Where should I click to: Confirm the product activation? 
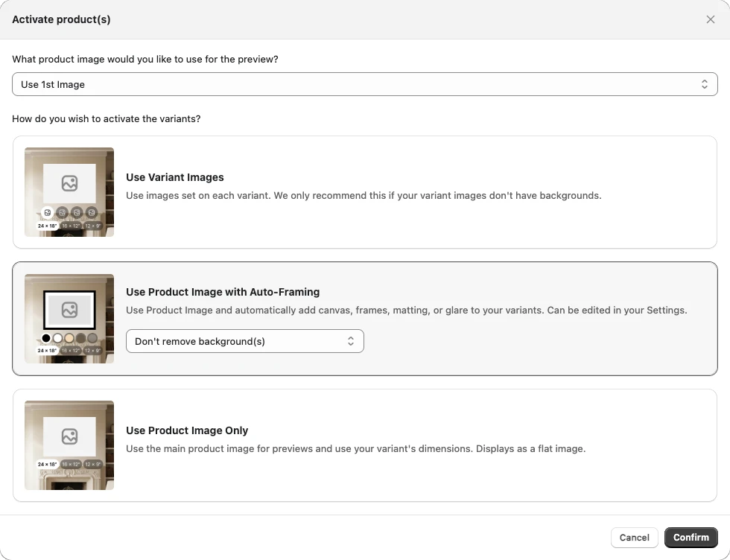[x=691, y=538]
